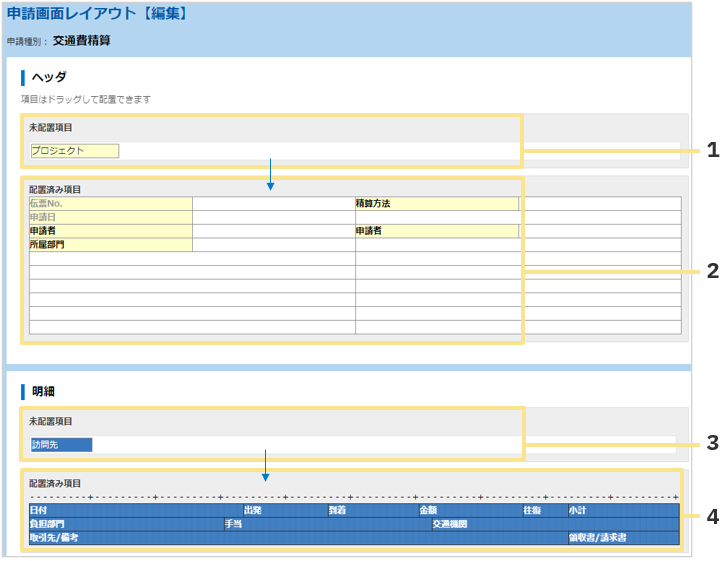Select the 所属部門 header field
Viewport: 725px width, 561px height.
click(x=110, y=245)
